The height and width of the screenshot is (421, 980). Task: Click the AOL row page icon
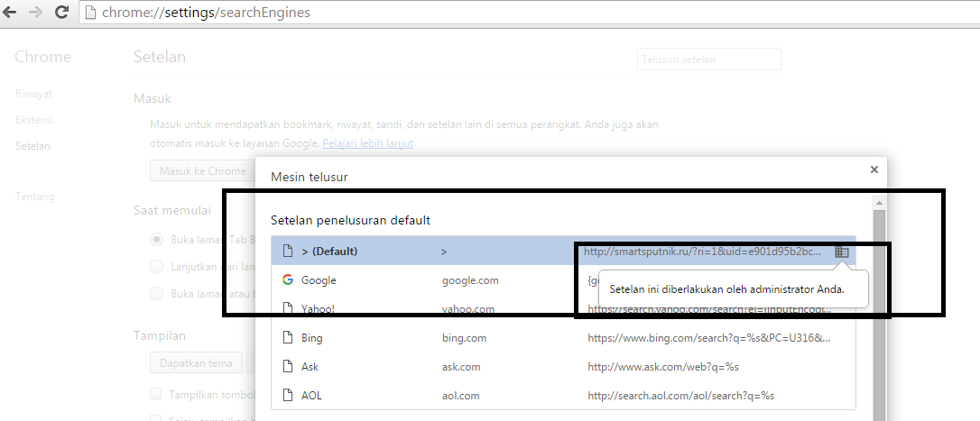pyautogui.click(x=288, y=396)
